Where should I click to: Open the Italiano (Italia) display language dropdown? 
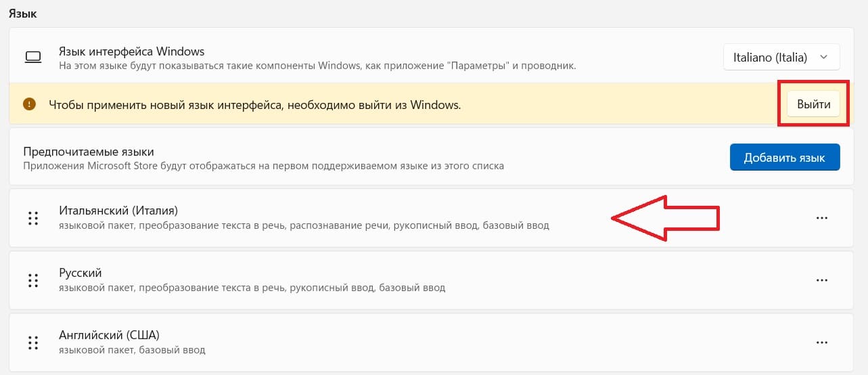(x=781, y=58)
